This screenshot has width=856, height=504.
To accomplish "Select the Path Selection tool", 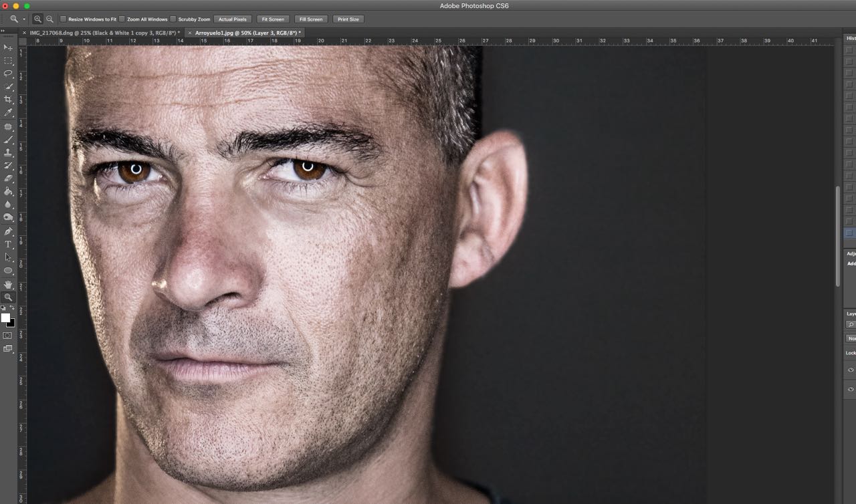I will (x=8, y=257).
